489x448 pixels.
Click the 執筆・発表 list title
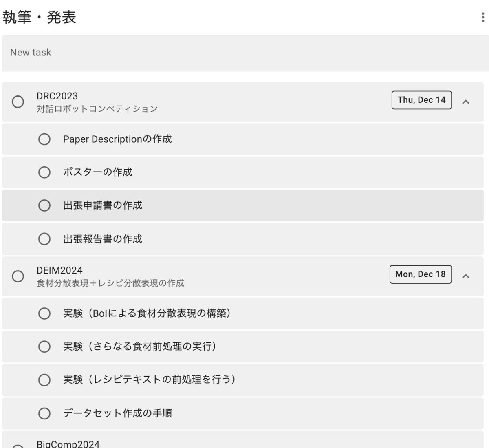40,17
